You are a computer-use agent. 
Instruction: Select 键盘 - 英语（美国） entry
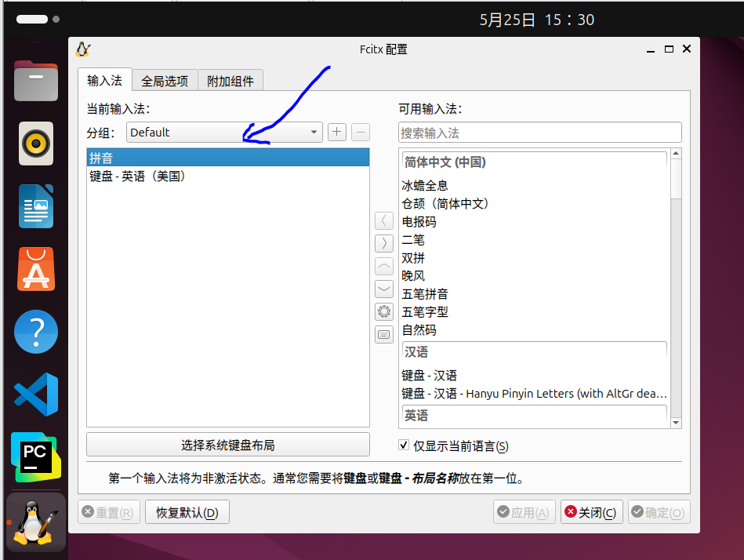pyautogui.click(x=228, y=176)
